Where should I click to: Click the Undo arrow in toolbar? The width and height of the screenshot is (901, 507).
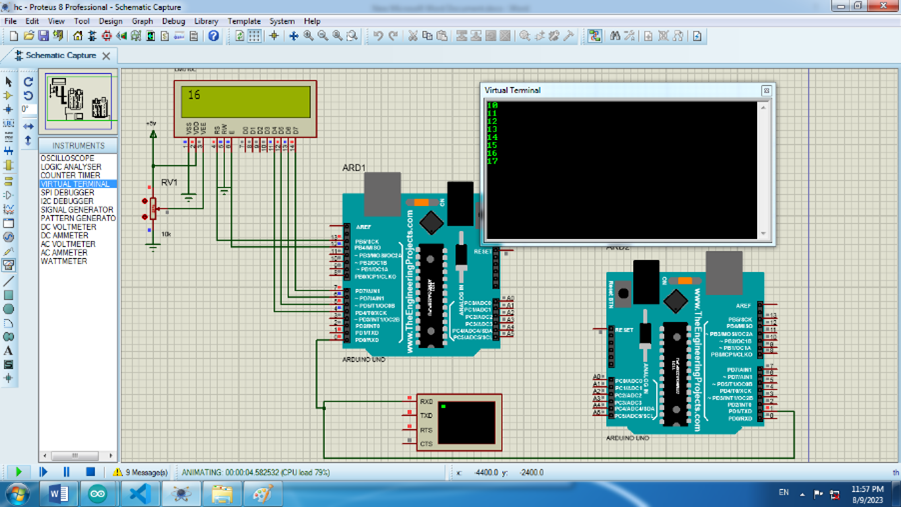point(378,36)
